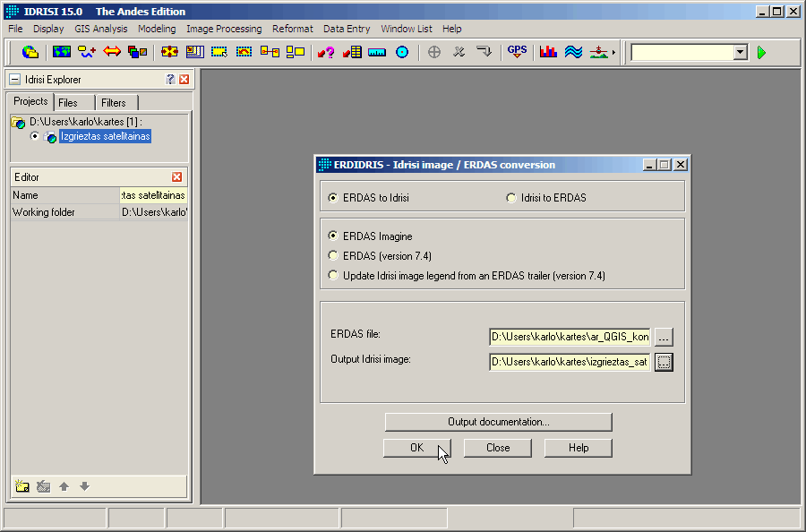Click the linked yellow boxes toolbar icon
Viewport: 806px width, 532px height.
point(270,52)
